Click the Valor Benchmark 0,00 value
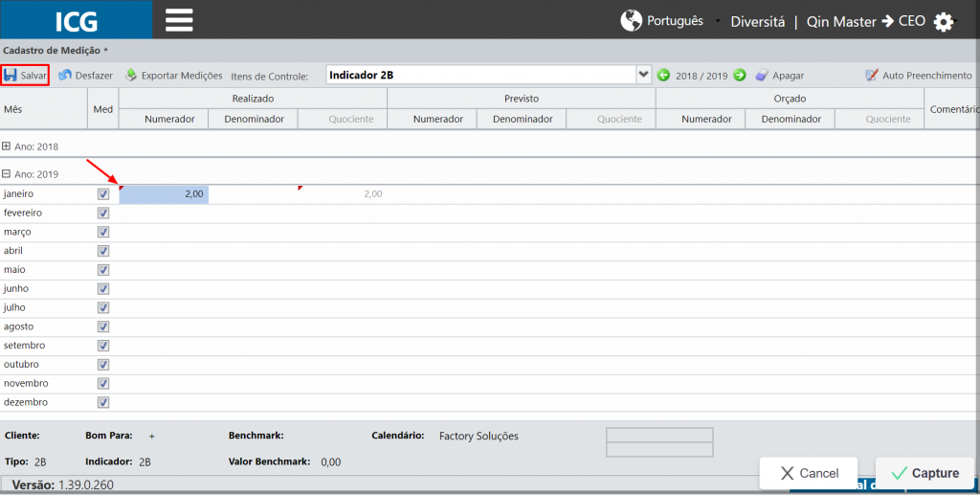The height and width of the screenshot is (495, 980). tap(330, 462)
